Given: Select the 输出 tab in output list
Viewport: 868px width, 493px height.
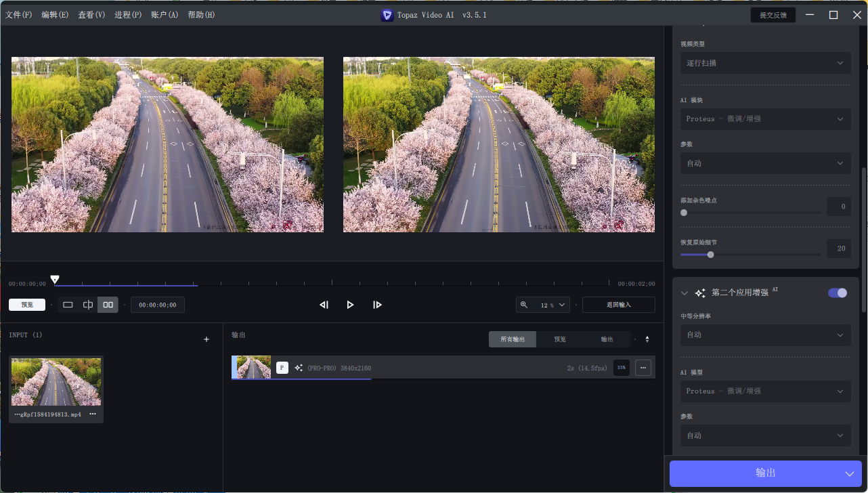Looking at the screenshot, I should coord(607,339).
